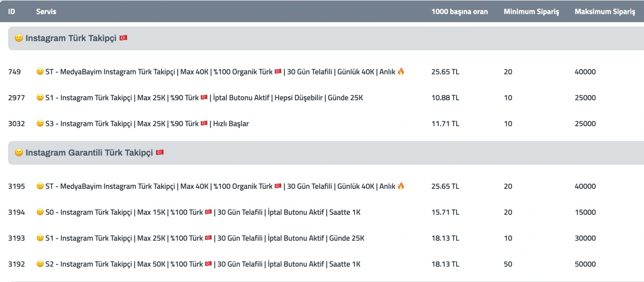
Task: Click the fire icon on service 749 row
Action: pos(401,71)
